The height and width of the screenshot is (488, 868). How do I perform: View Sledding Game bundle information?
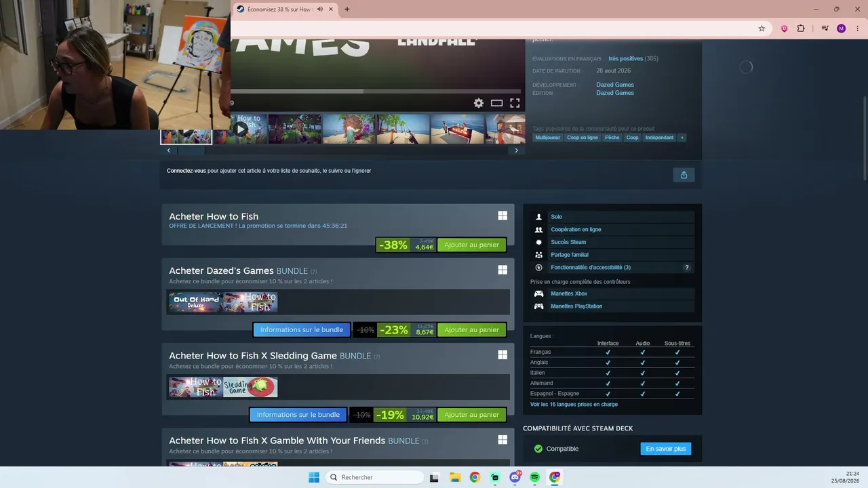298,415
